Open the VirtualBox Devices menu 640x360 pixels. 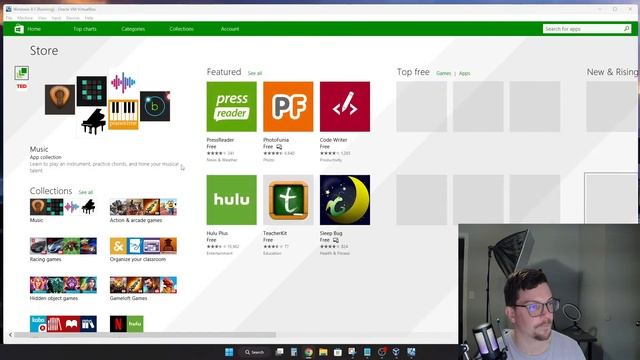point(73,18)
